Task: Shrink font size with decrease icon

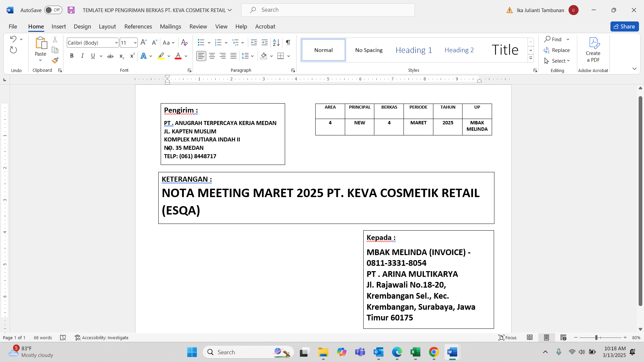Action: pyautogui.click(x=154, y=43)
